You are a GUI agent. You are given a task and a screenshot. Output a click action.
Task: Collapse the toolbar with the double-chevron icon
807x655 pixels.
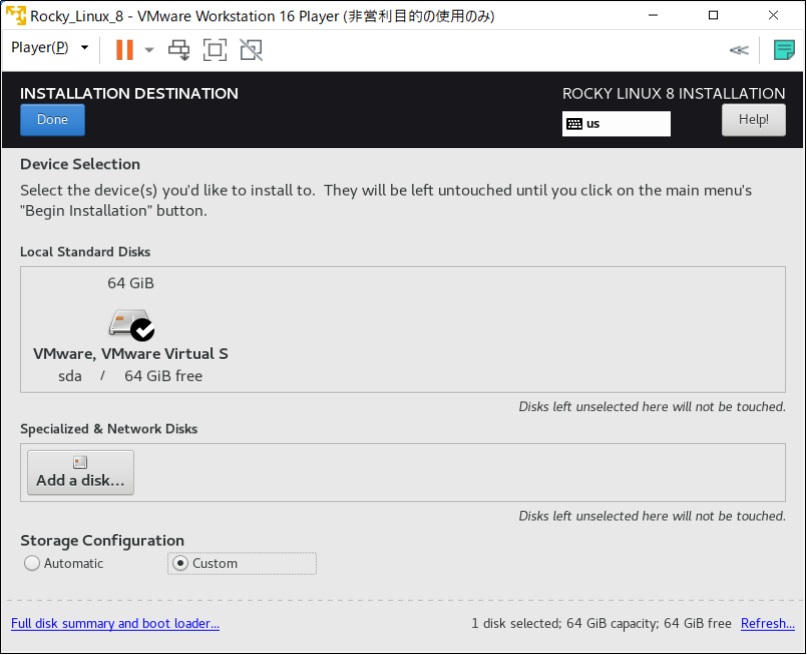pyautogui.click(x=738, y=49)
